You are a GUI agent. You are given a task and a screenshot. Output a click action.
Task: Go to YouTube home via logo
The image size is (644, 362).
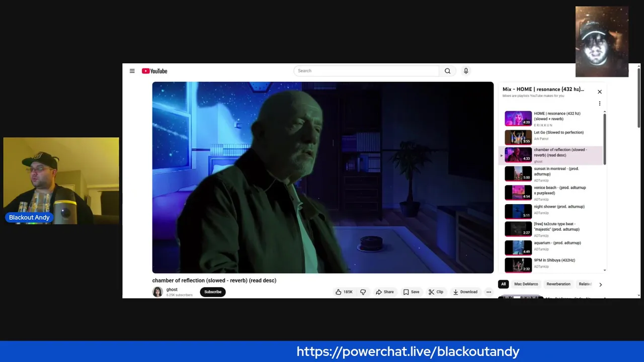pyautogui.click(x=154, y=71)
